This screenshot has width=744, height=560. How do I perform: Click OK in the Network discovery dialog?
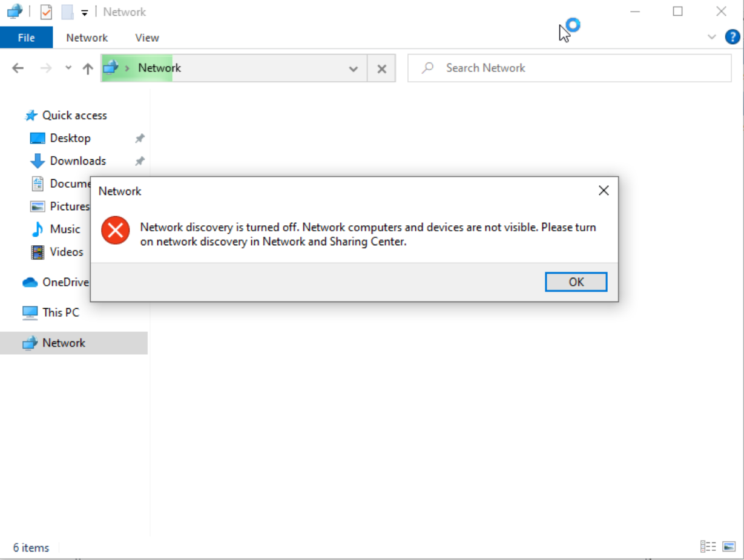pos(576,282)
